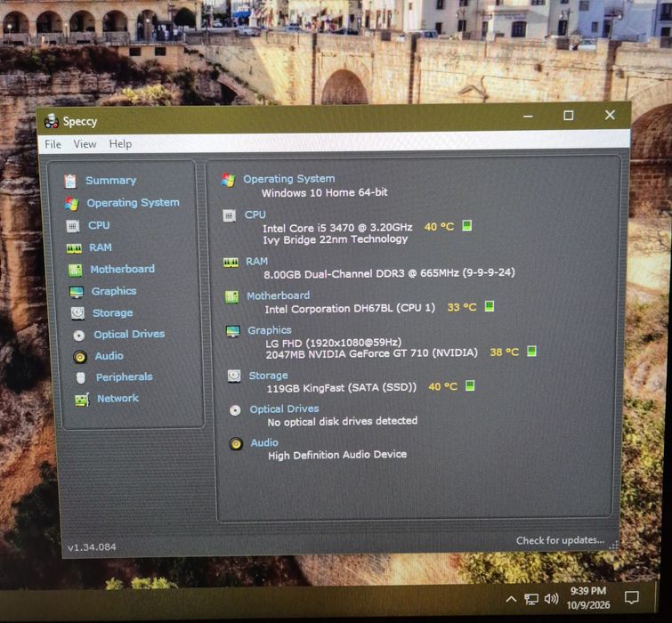The height and width of the screenshot is (623, 672).
Task: Open the File menu
Action: point(53,144)
